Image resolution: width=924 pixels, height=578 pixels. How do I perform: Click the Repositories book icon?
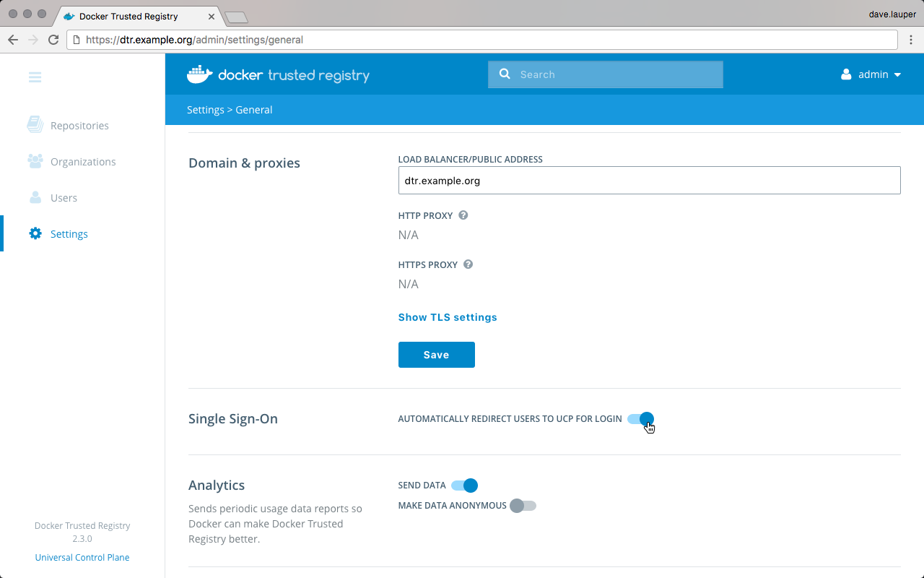(x=35, y=125)
